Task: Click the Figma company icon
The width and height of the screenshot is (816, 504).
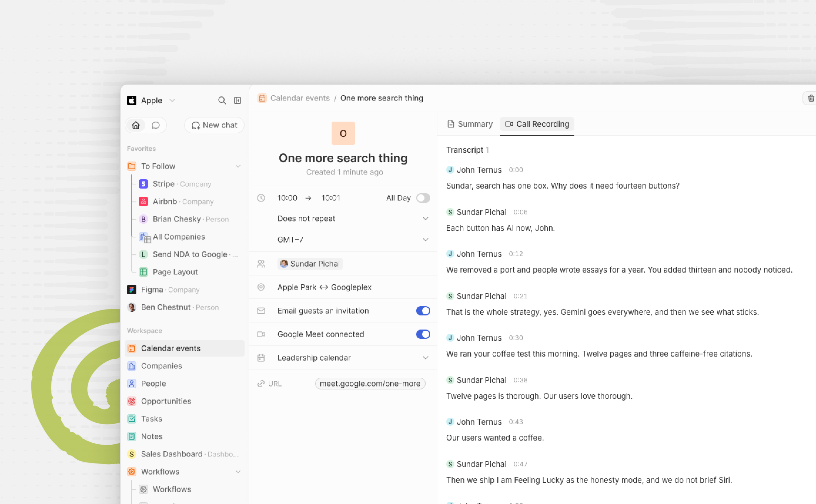Action: coord(132,289)
